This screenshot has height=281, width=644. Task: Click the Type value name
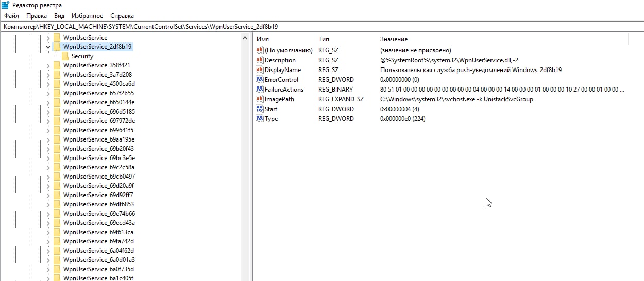point(271,119)
